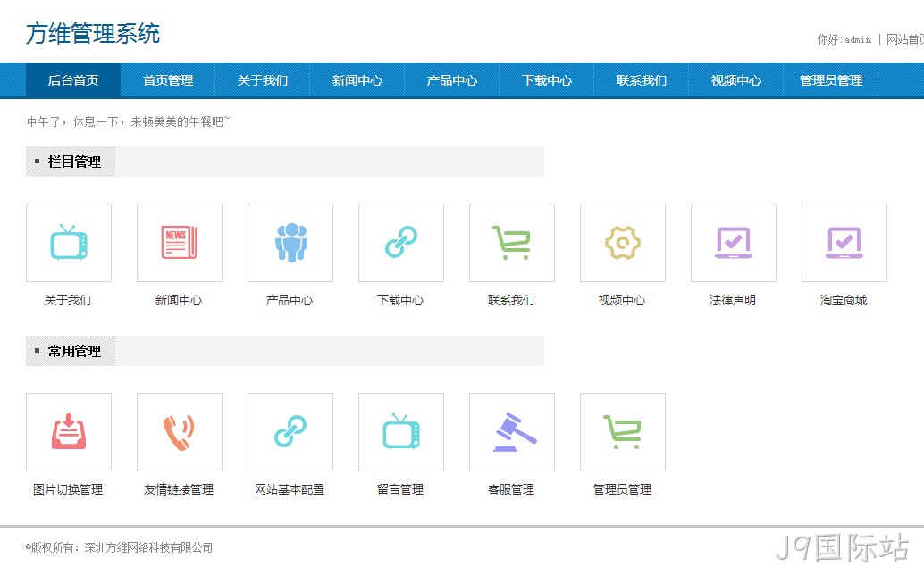Click the 淘宝商城 laptop icon tile

(x=844, y=243)
